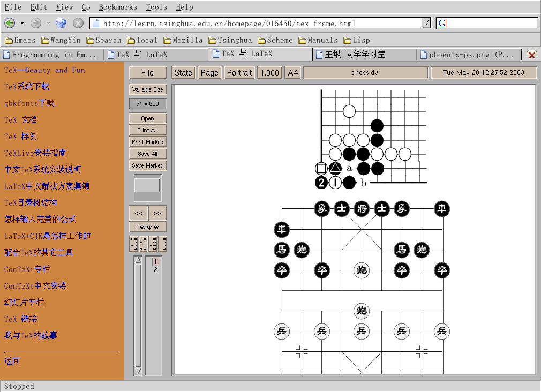This screenshot has height=392, width=541.
Task: Open the 1.000 scale dropdown
Action: (x=269, y=73)
